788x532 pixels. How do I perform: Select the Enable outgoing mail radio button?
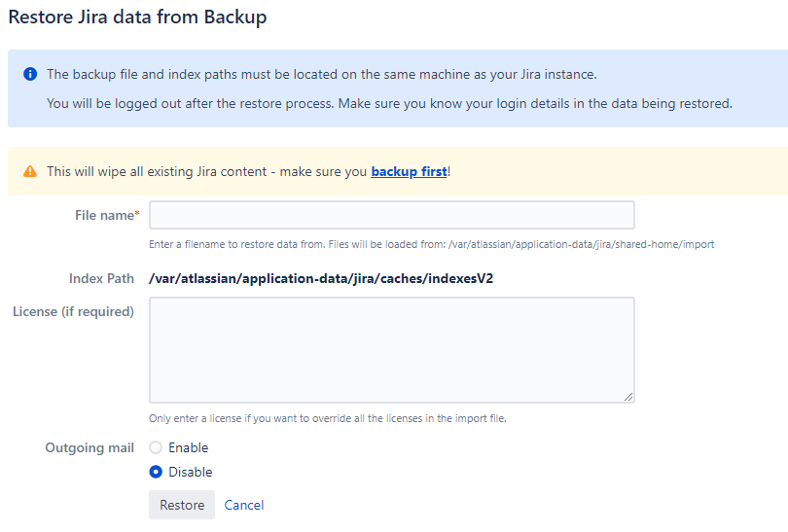156,447
